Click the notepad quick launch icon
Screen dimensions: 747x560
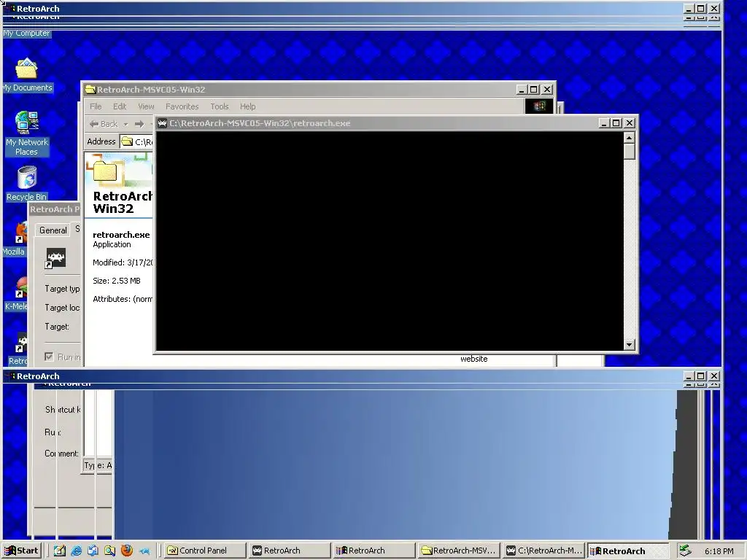(x=60, y=551)
